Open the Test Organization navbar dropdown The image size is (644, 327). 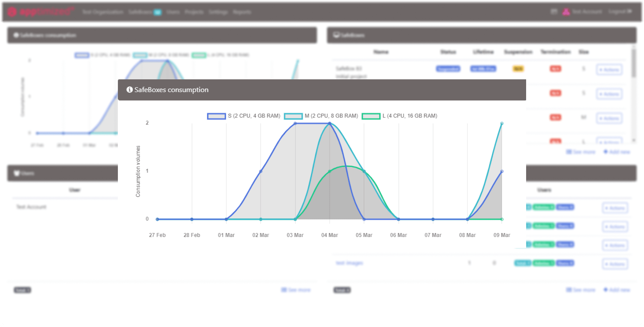click(x=103, y=12)
